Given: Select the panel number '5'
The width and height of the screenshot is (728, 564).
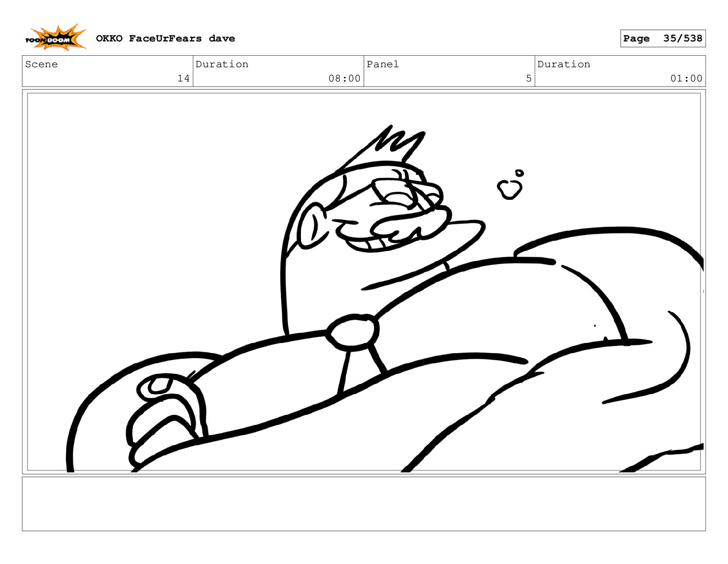Looking at the screenshot, I should point(529,78).
